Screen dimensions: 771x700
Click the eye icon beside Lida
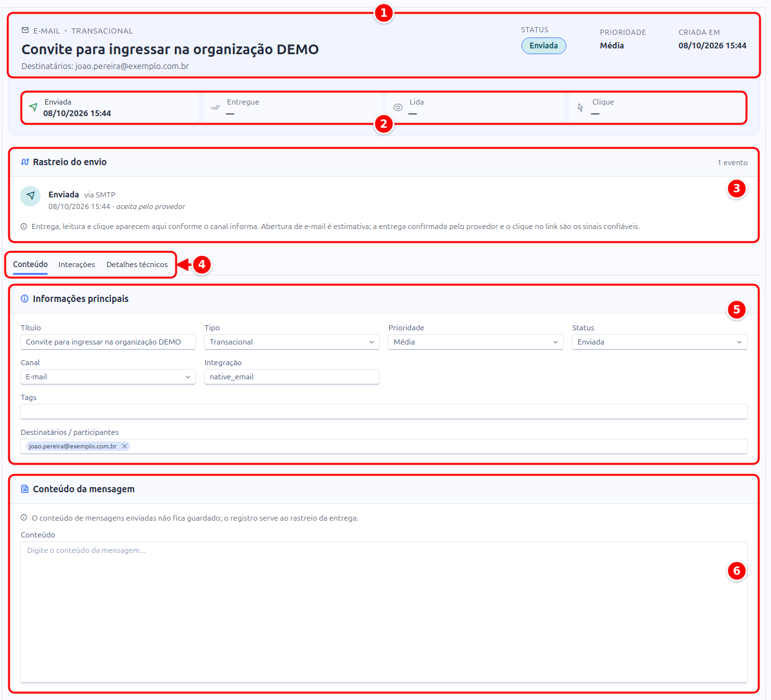(398, 107)
